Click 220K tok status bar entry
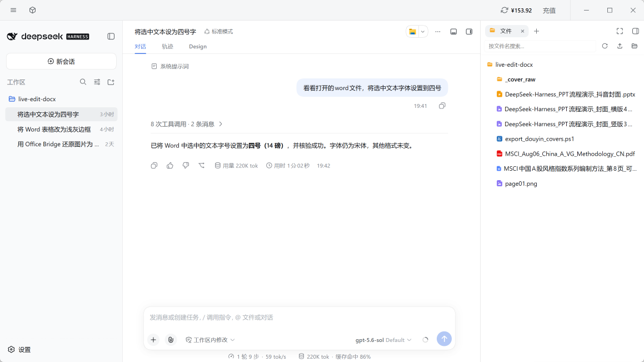The width and height of the screenshot is (644, 362). [x=314, y=356]
